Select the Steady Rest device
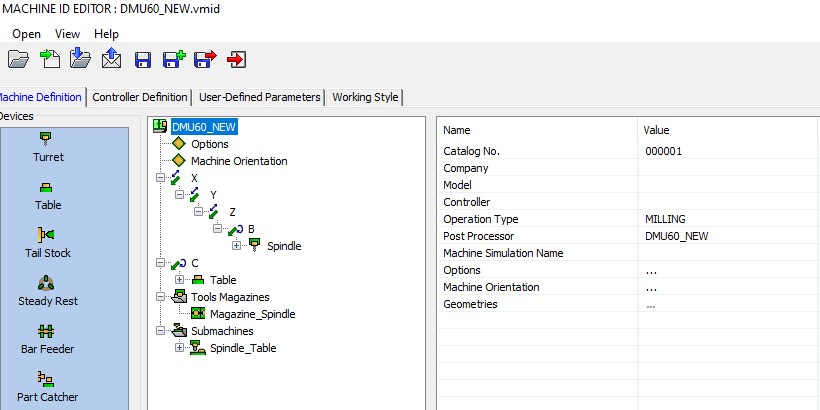The width and height of the screenshot is (820, 410). [48, 290]
